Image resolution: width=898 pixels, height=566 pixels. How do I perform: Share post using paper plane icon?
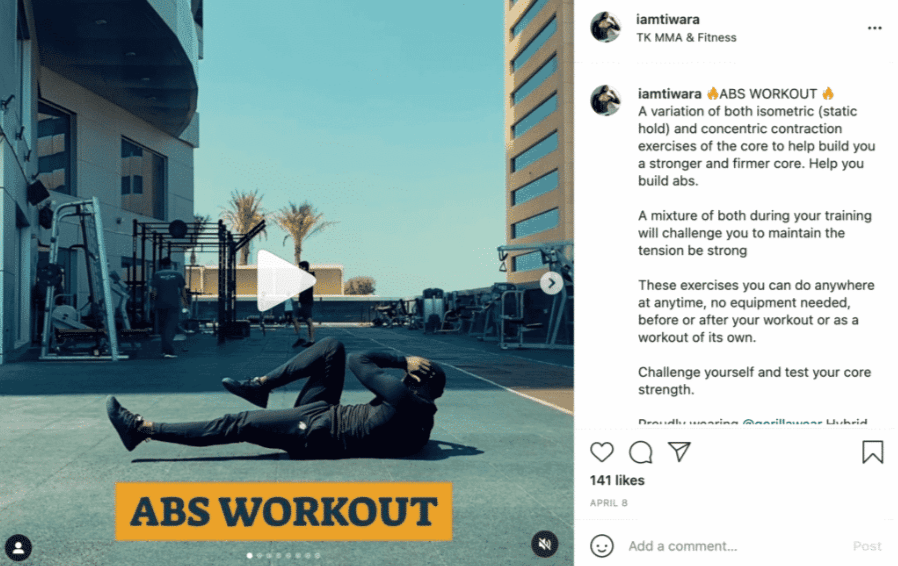[679, 452]
